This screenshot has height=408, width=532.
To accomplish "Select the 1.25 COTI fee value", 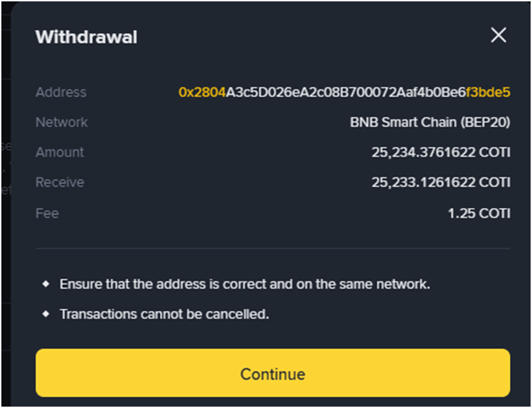I will tap(478, 213).
